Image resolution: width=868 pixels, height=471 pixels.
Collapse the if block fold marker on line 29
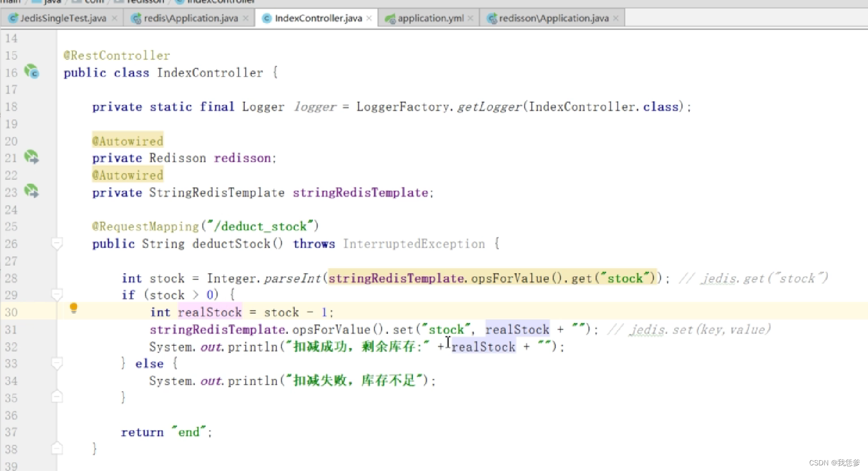pyautogui.click(x=57, y=295)
